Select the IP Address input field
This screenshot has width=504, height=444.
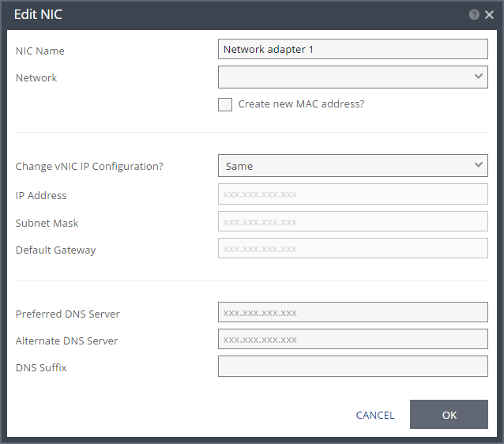tap(353, 194)
